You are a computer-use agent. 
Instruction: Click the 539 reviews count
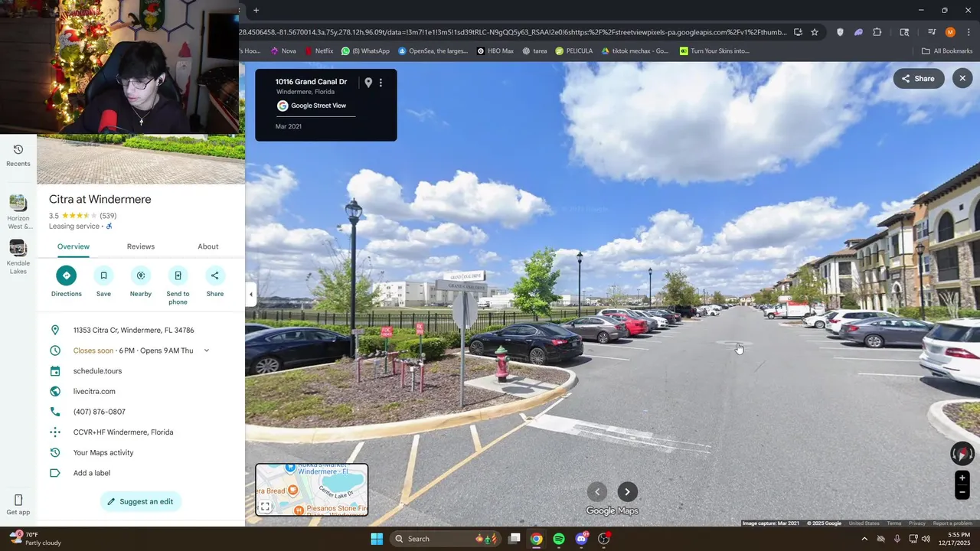(x=108, y=216)
